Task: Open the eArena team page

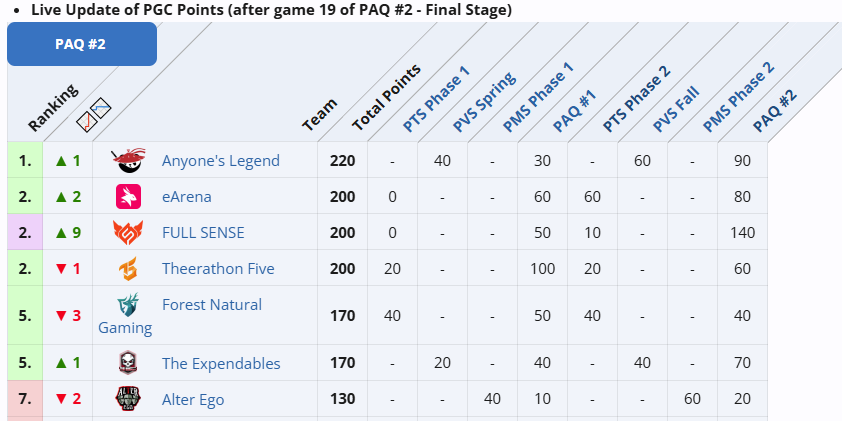Action: pyautogui.click(x=186, y=196)
